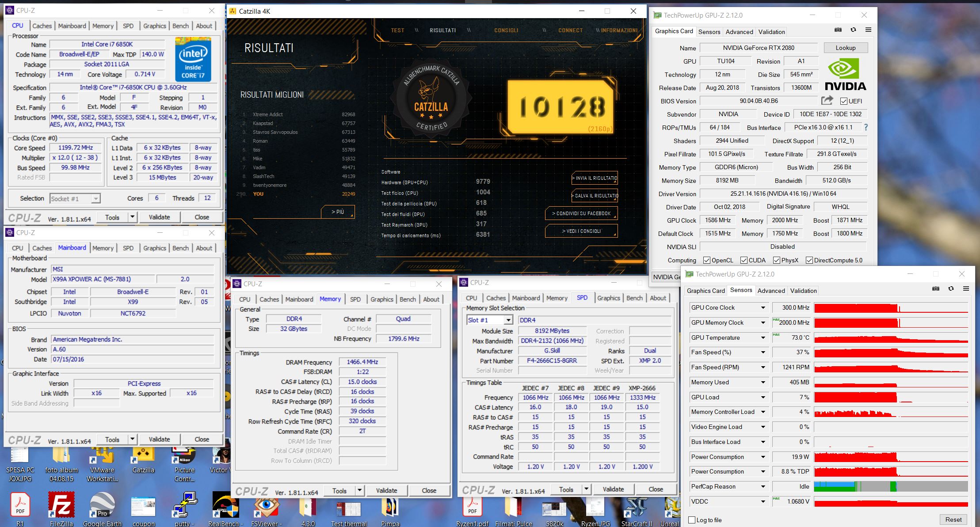Click the PerfCap Reason color bar graph
The height and width of the screenshot is (527, 980).
pos(891,486)
